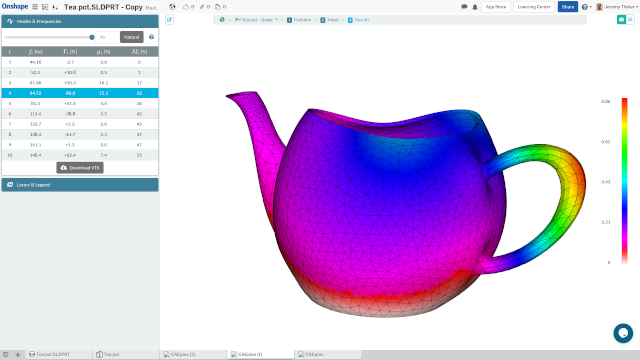Viewport: 640px width, 360px height.
Task: Click the mode amplitude slider handle
Action: tap(92, 37)
